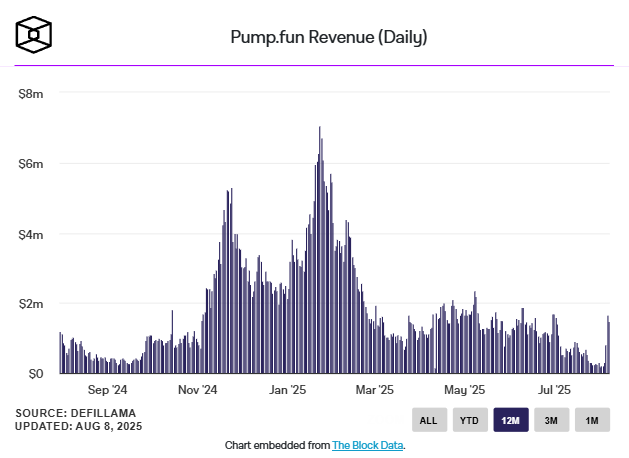The image size is (629, 458).
Task: Click the chart title Pump.fun Revenue (Daily)
Action: (329, 37)
